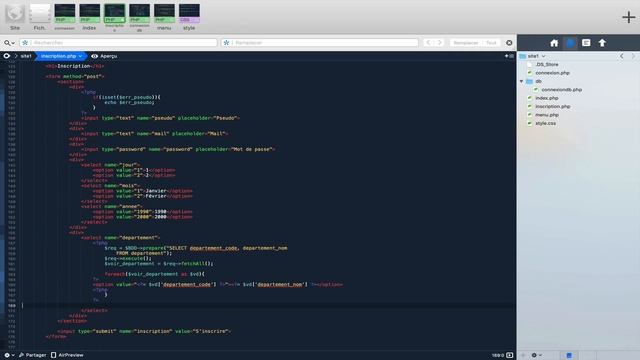This screenshot has height=360, width=640.
Task: Click the sidebar bottom plus icon
Action: click(x=523, y=355)
